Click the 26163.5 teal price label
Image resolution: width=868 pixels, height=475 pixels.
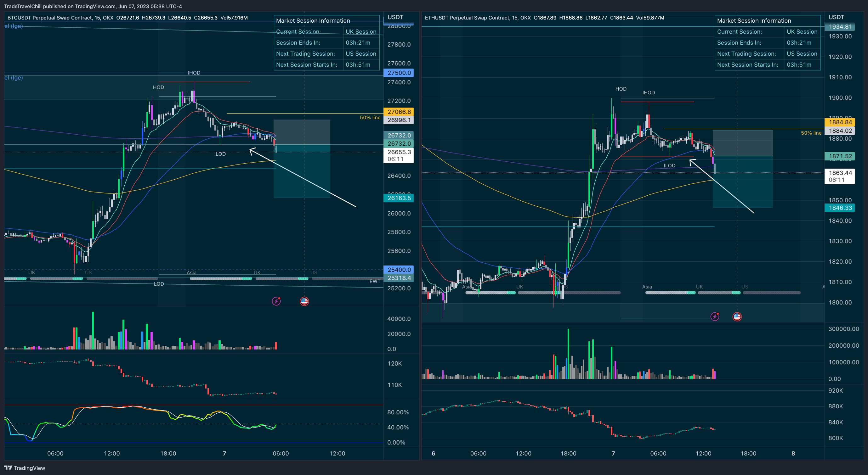(x=399, y=198)
